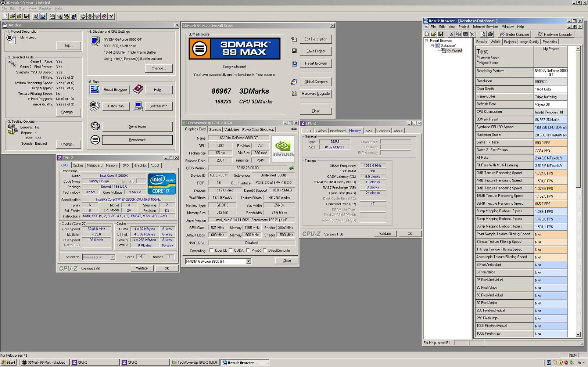Click the Lowest Score sort label in Test header
Image resolution: width=588 pixels, height=367 pixels.
click(x=489, y=58)
